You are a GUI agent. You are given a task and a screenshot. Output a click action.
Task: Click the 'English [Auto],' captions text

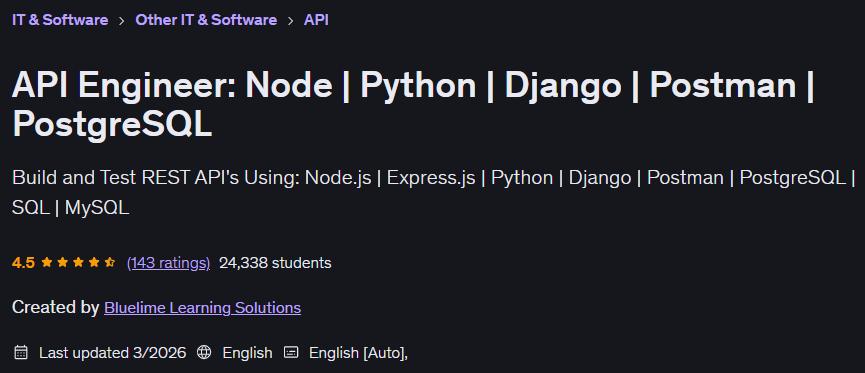[x=359, y=353]
